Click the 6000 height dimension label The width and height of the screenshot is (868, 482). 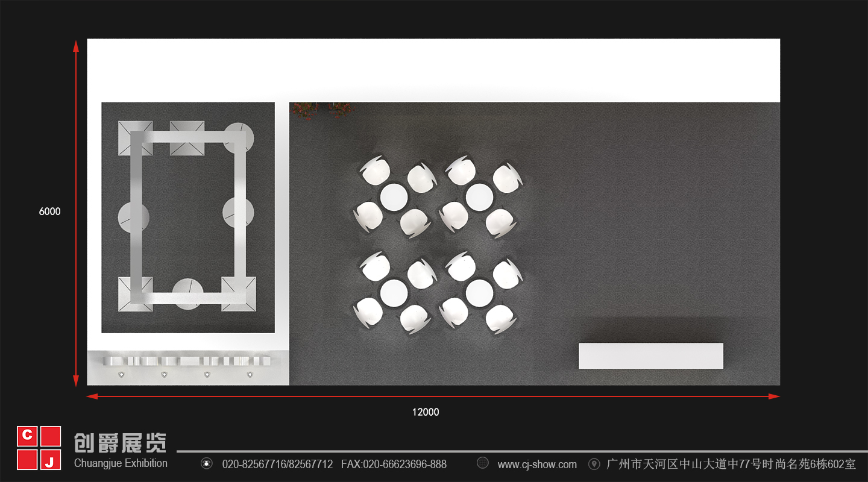(x=50, y=211)
